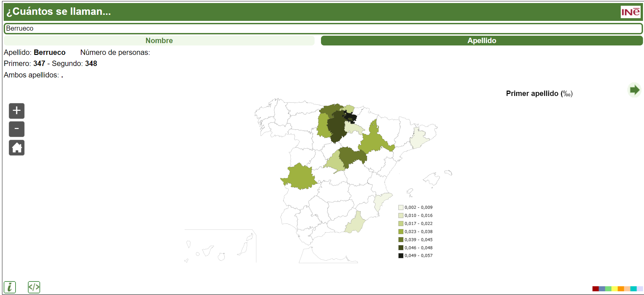Open the information icon at bottom left
This screenshot has height=295, width=644.
pyautogui.click(x=10, y=287)
